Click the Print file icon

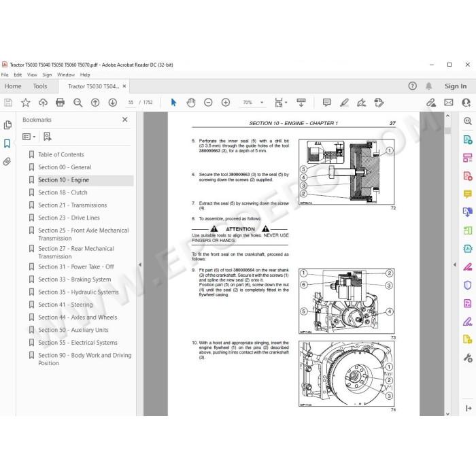(60, 103)
